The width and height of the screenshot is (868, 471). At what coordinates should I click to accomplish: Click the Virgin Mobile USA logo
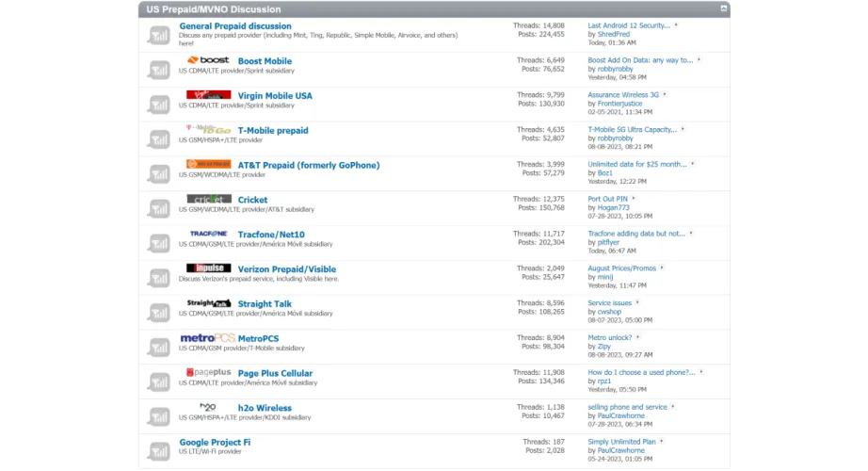point(208,95)
